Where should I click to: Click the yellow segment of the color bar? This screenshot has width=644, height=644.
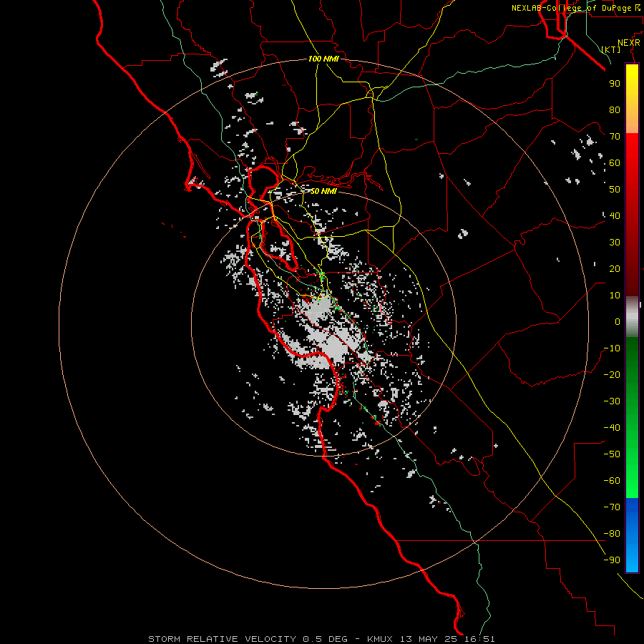[x=632, y=88]
